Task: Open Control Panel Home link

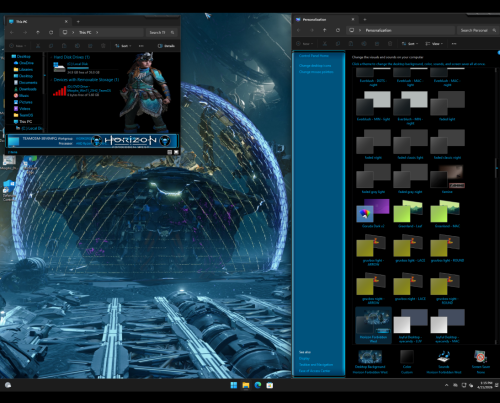Action: tap(314, 56)
